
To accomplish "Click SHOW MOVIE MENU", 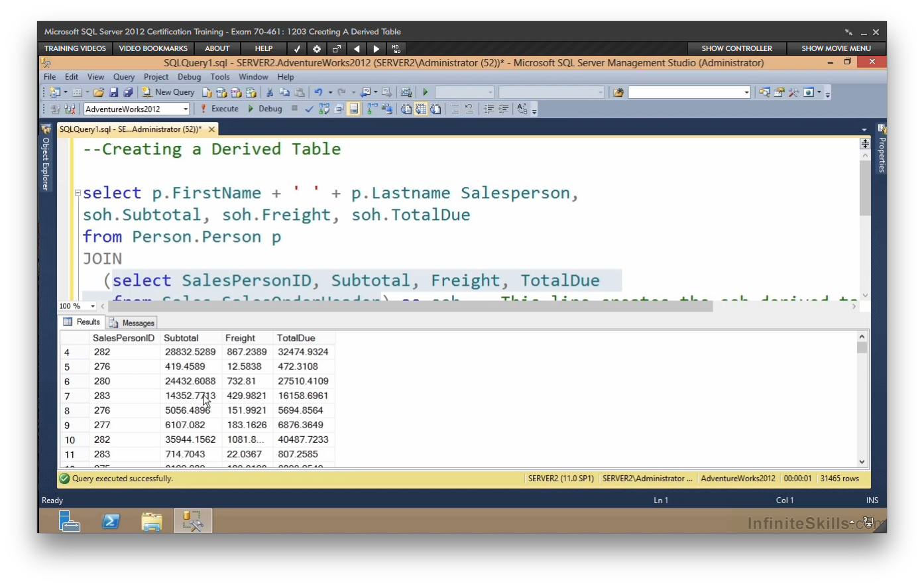I will click(x=836, y=48).
